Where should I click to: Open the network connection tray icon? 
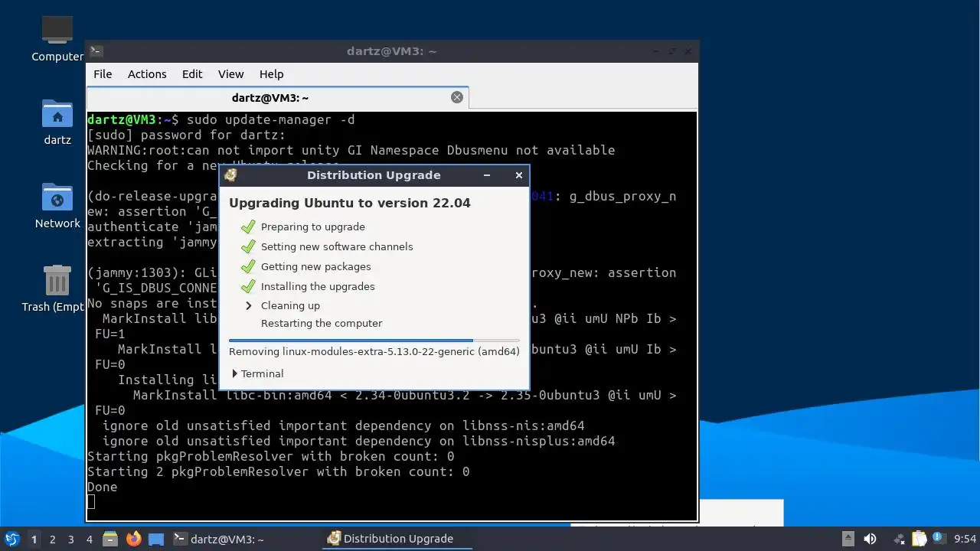point(899,539)
